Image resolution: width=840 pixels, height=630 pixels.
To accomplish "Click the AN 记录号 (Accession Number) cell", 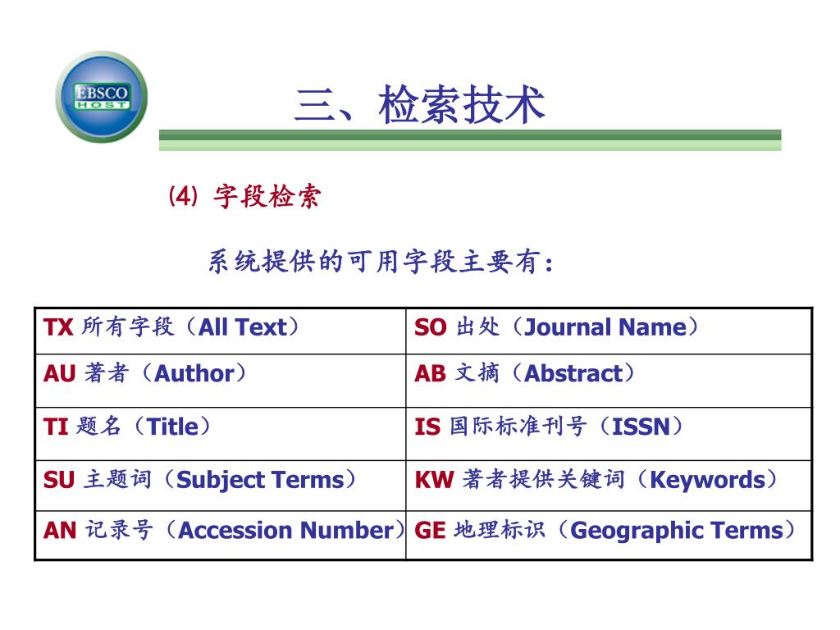I will (x=221, y=535).
